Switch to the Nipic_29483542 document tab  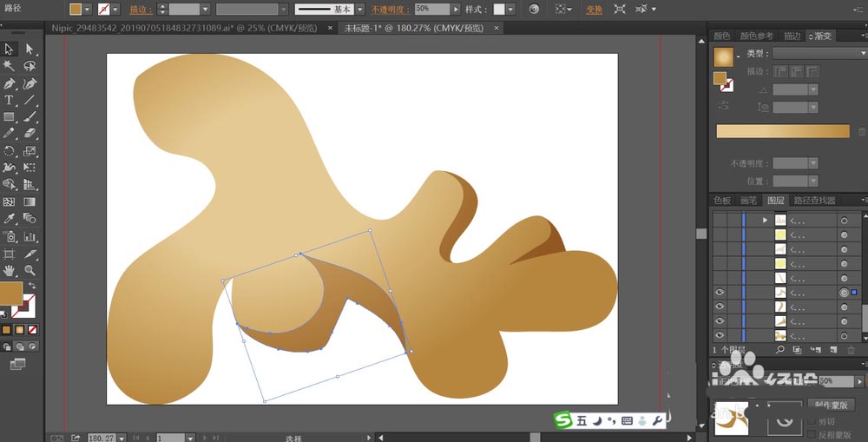tap(184, 29)
